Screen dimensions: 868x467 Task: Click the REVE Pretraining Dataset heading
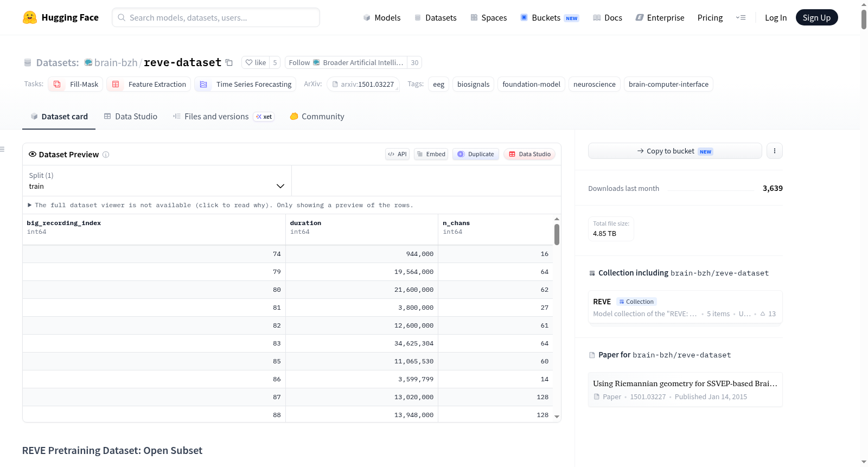(x=112, y=451)
